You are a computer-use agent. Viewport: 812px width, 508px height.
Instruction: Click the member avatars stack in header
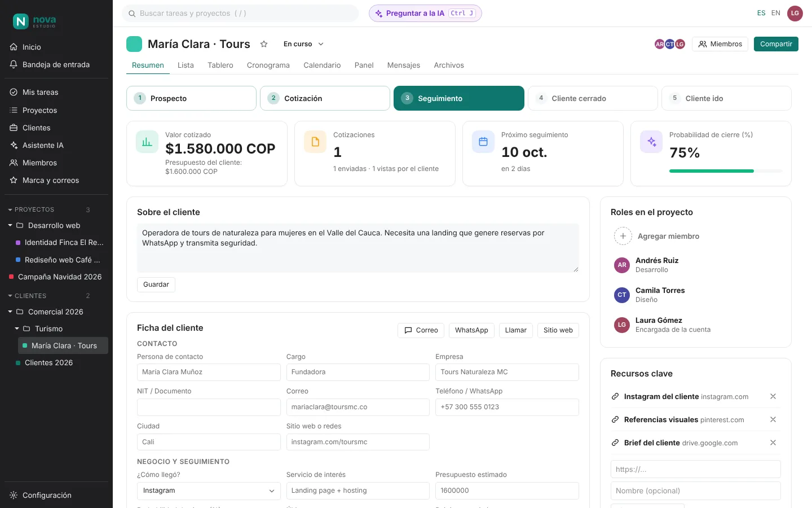point(670,44)
